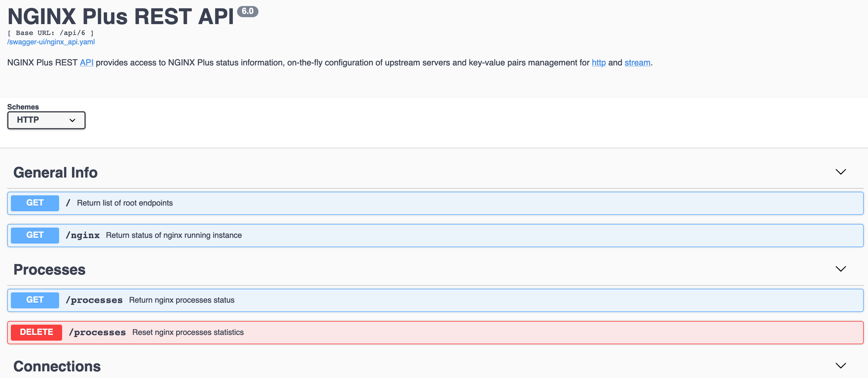Click the Schemes label
Screen dimensions: 868x378
pyautogui.click(x=23, y=107)
